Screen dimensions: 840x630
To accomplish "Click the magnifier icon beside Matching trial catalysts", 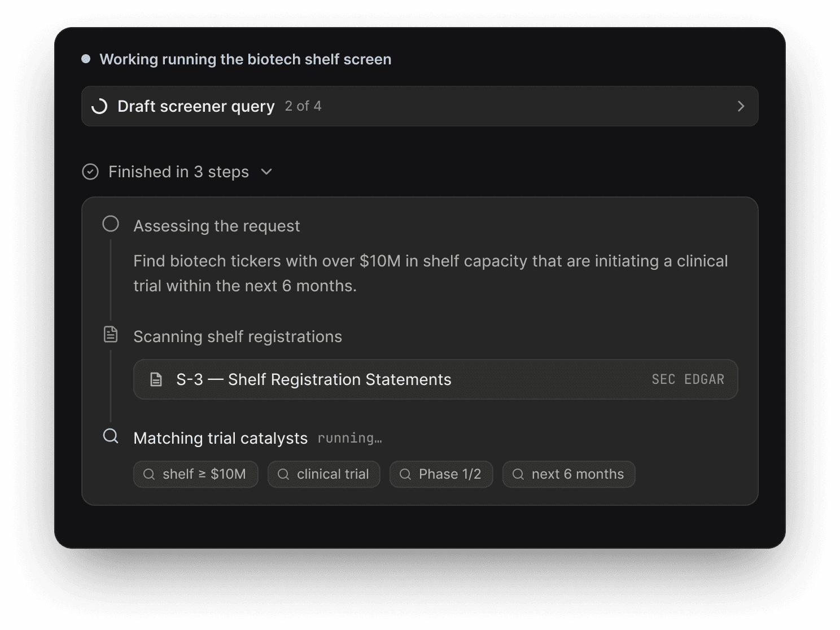I will pos(111,436).
